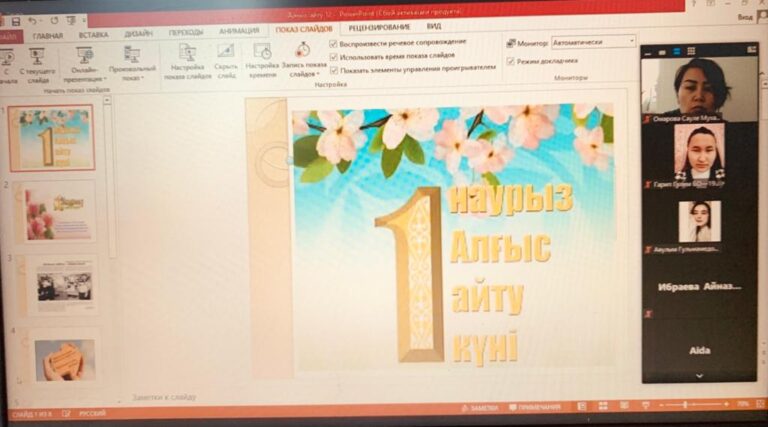Switch to the Animation ribbon tab
The height and width of the screenshot is (427, 768).
(238, 31)
